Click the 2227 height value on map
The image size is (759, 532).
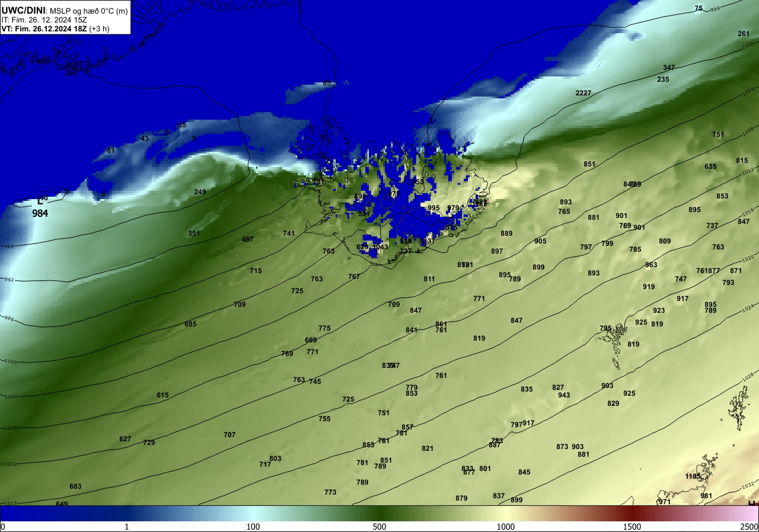[583, 93]
